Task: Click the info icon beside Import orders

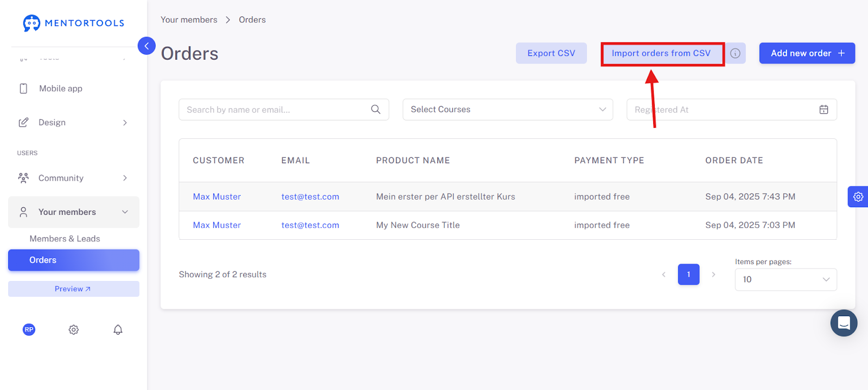Action: (735, 53)
